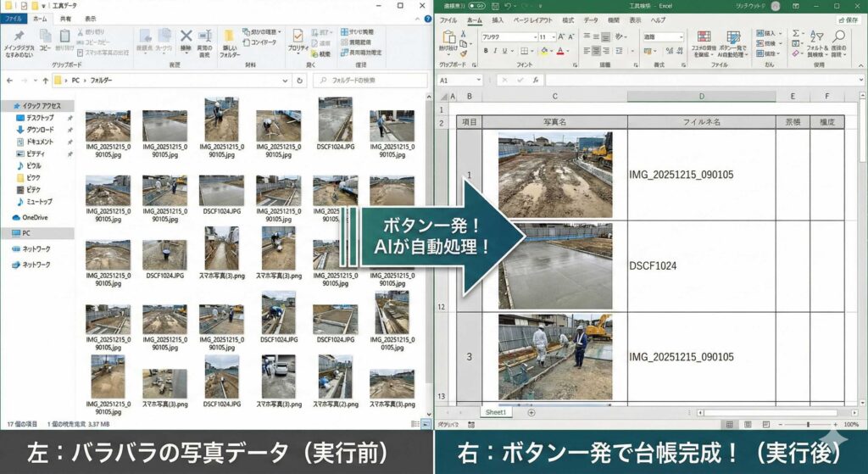
Task: Click the Bold icon in Excel ribbon
Action: click(485, 51)
